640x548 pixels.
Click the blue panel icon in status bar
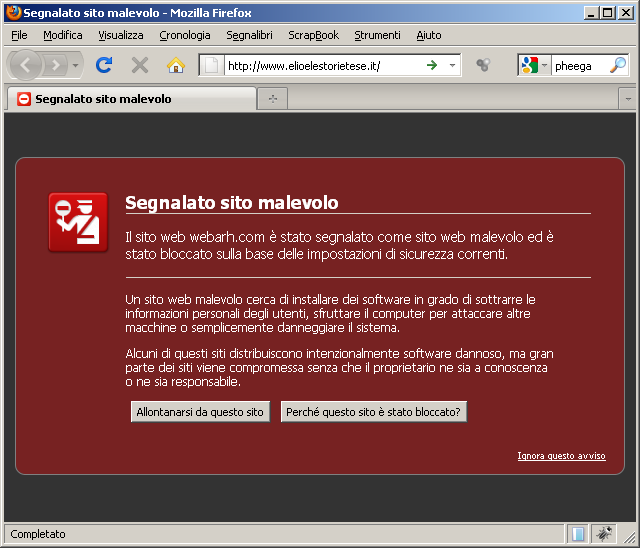(578, 534)
